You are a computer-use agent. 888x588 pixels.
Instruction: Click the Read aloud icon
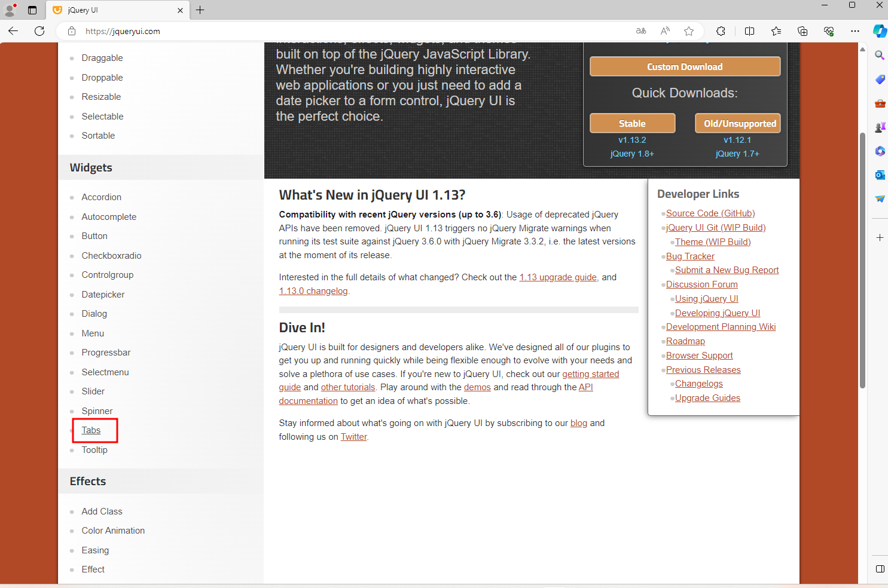(x=665, y=31)
